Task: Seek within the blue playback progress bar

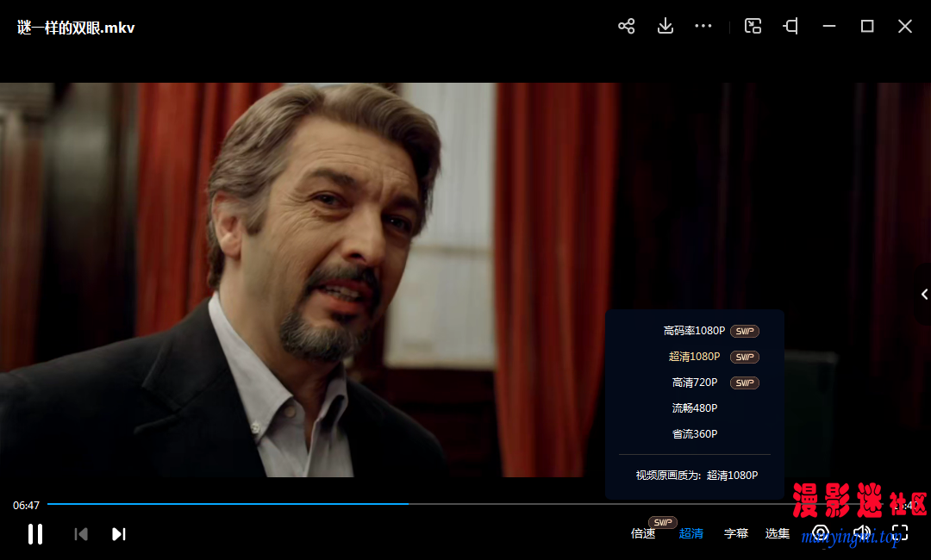Action: [228, 504]
